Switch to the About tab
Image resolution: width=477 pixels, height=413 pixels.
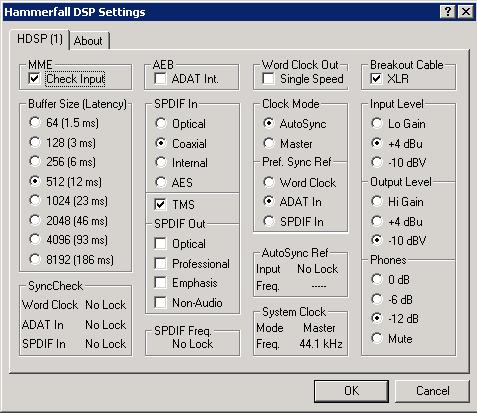click(89, 41)
